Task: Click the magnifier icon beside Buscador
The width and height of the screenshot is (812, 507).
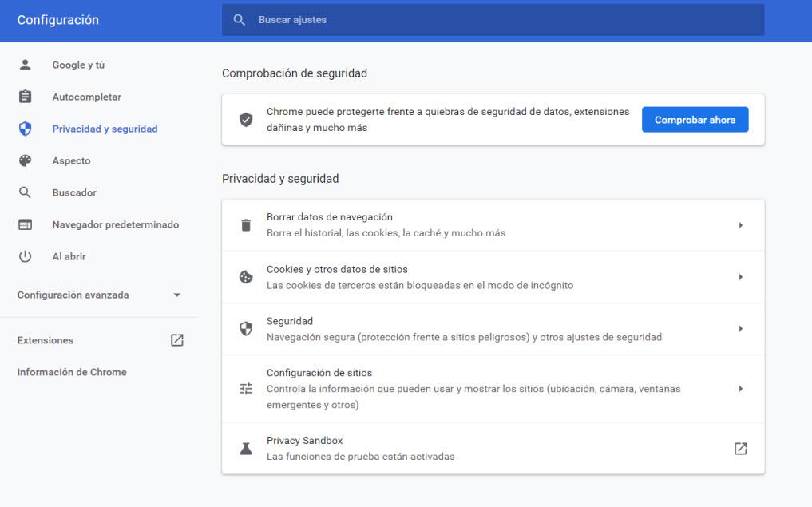Action: (x=25, y=192)
